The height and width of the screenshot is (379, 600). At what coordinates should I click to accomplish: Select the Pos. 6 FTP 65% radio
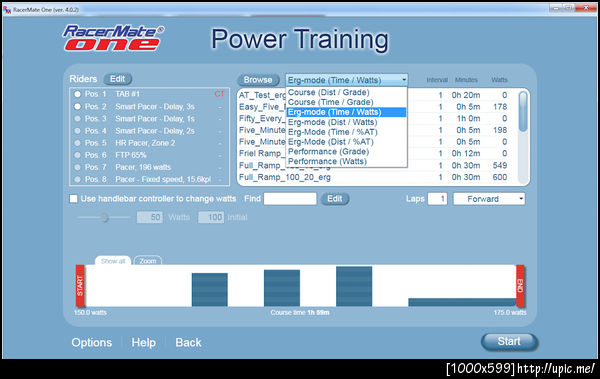click(x=78, y=155)
